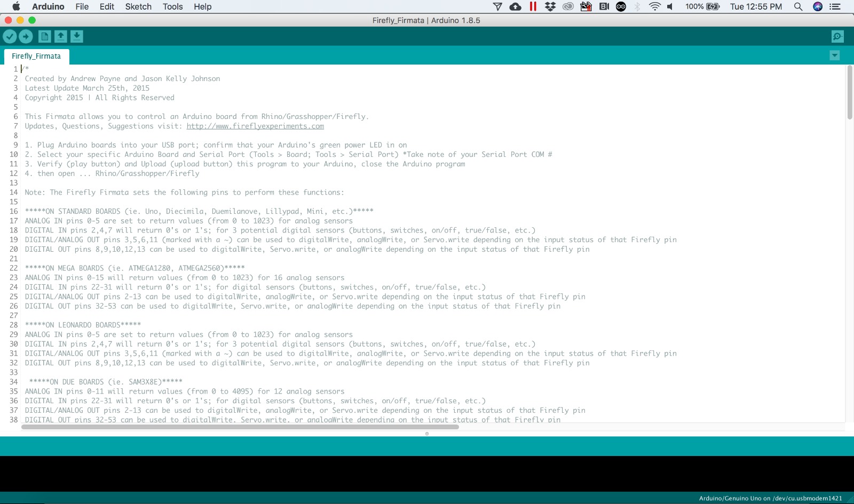The height and width of the screenshot is (504, 854).
Task: Open the Bluetooth status menu
Action: 637,6
